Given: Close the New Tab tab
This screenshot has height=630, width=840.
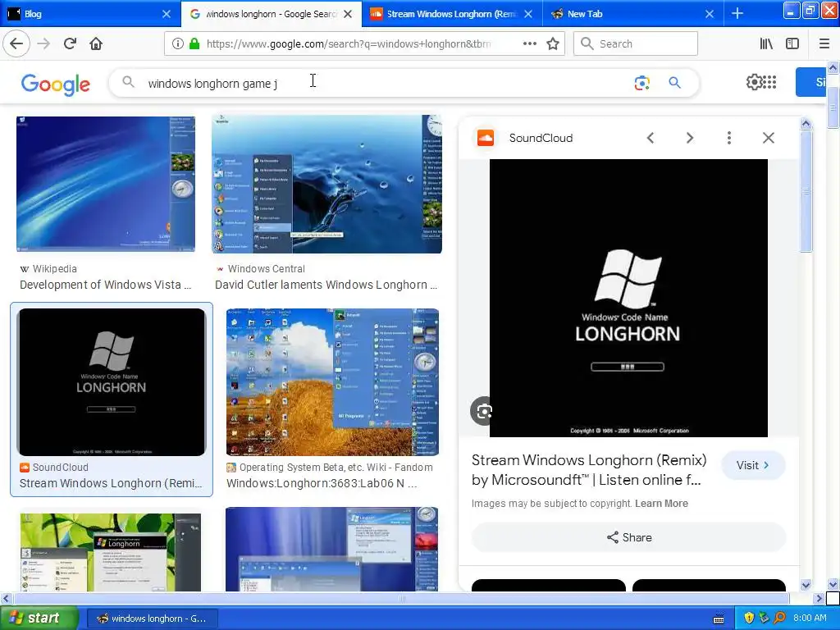Looking at the screenshot, I should click(710, 14).
